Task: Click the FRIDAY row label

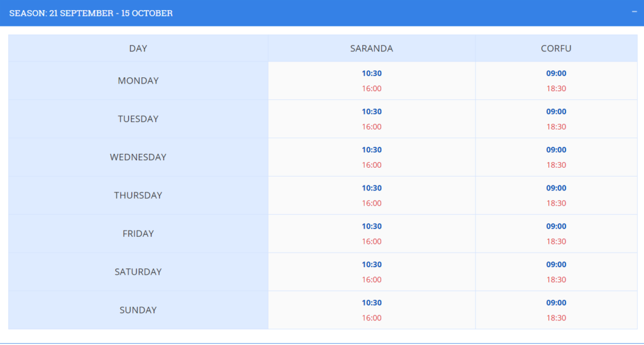Action: (138, 234)
